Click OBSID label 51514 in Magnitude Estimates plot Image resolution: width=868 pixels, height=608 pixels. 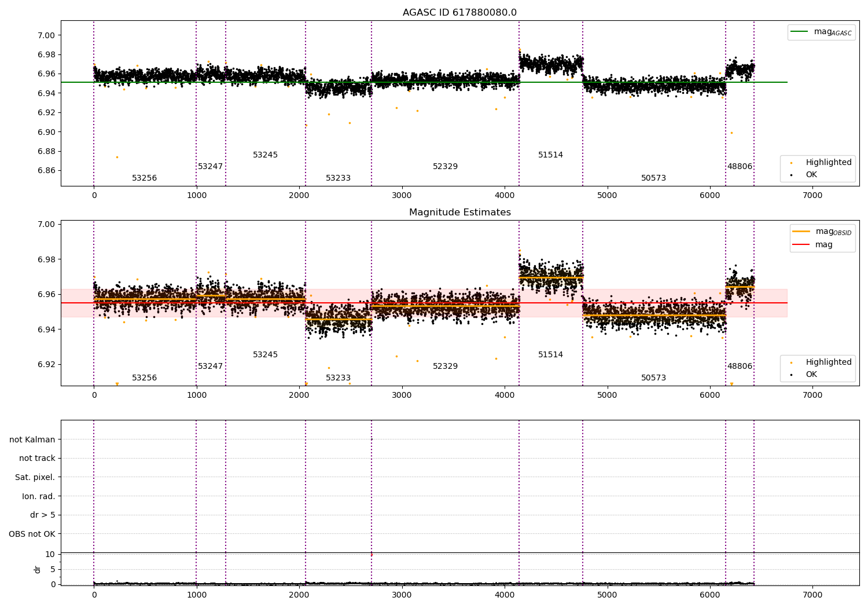pyautogui.click(x=550, y=355)
